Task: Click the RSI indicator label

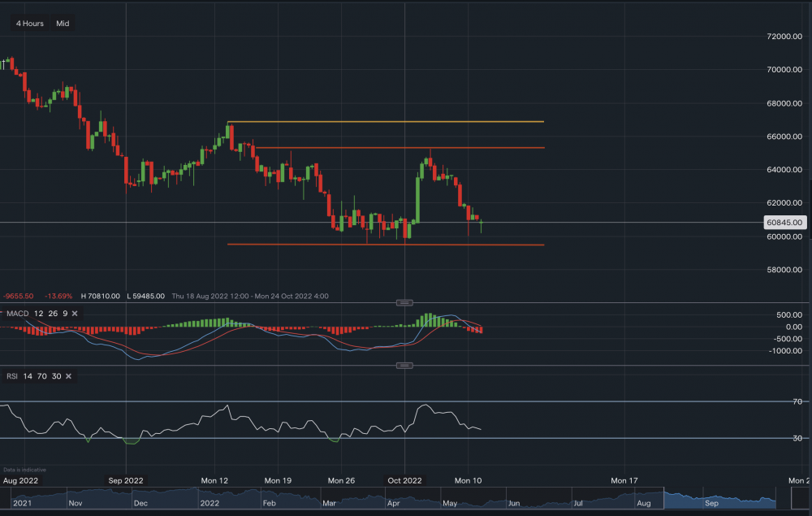Action: pyautogui.click(x=13, y=376)
